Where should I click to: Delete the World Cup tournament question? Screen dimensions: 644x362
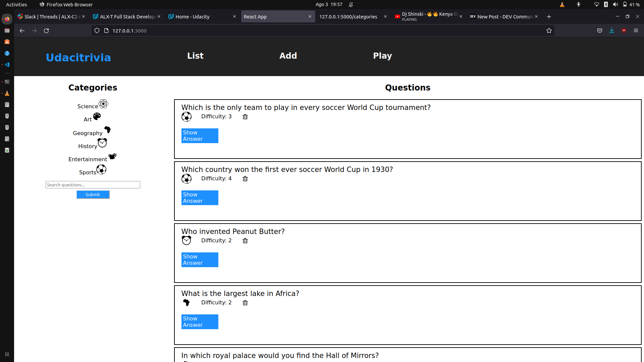(x=245, y=117)
